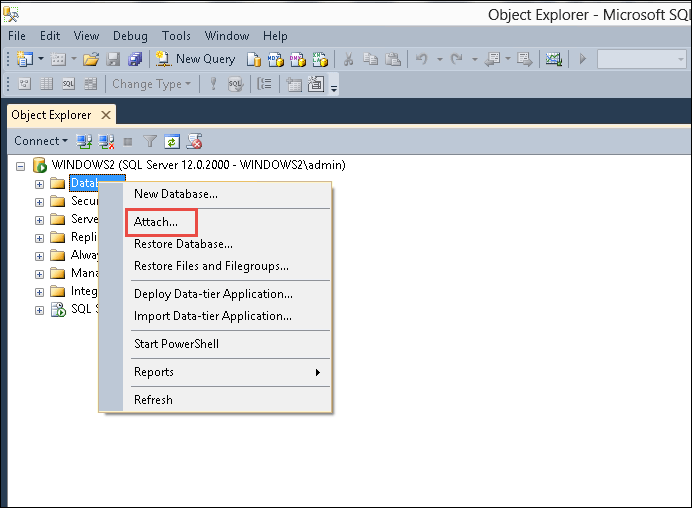Click the Filter funnel icon

coord(150,141)
